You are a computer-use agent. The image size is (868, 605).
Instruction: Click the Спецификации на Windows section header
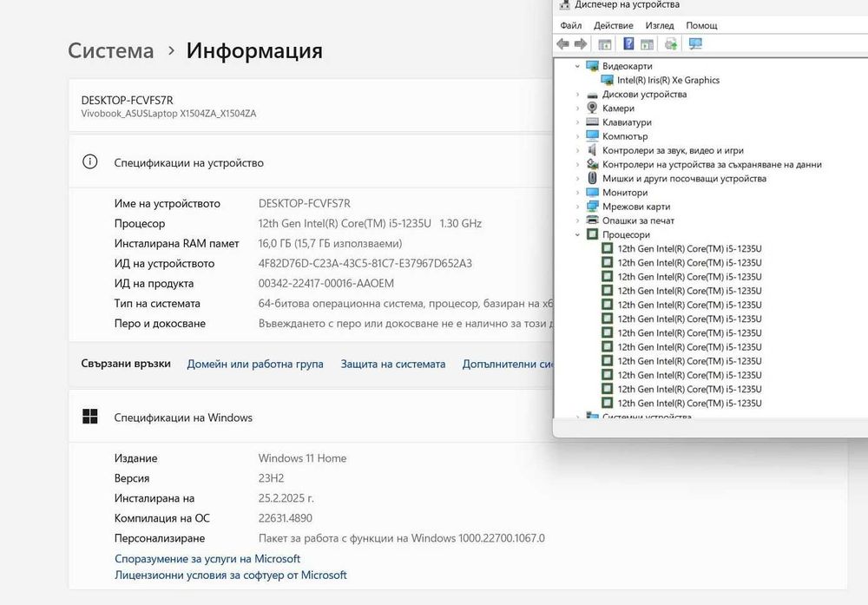(x=183, y=418)
